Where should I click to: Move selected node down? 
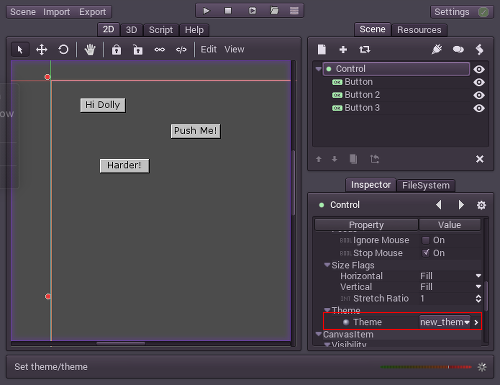[x=334, y=159]
